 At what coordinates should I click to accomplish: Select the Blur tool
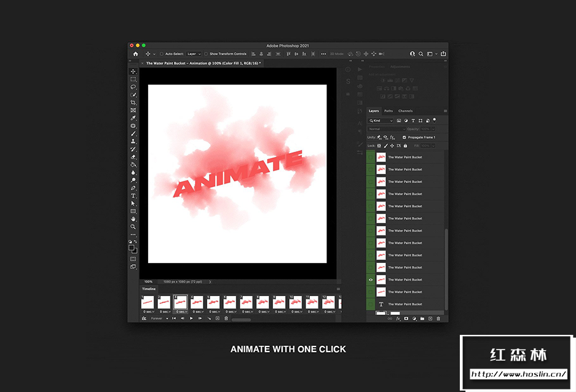click(x=133, y=172)
